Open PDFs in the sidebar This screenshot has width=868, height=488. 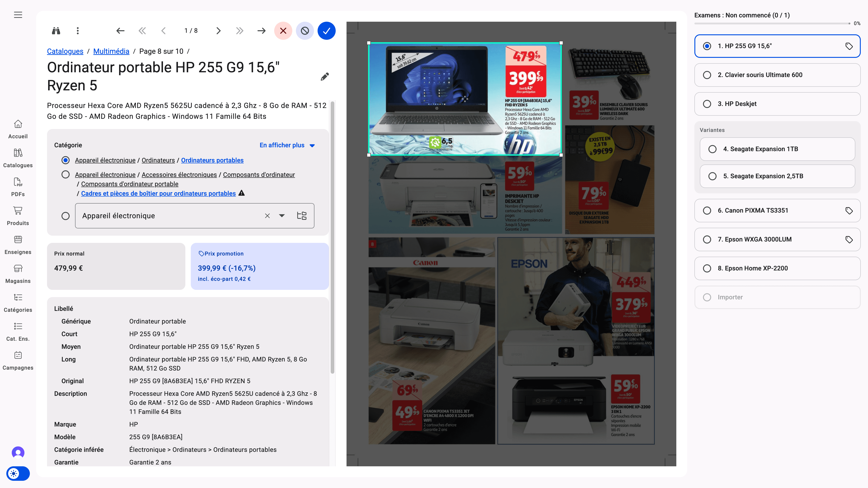point(18,187)
